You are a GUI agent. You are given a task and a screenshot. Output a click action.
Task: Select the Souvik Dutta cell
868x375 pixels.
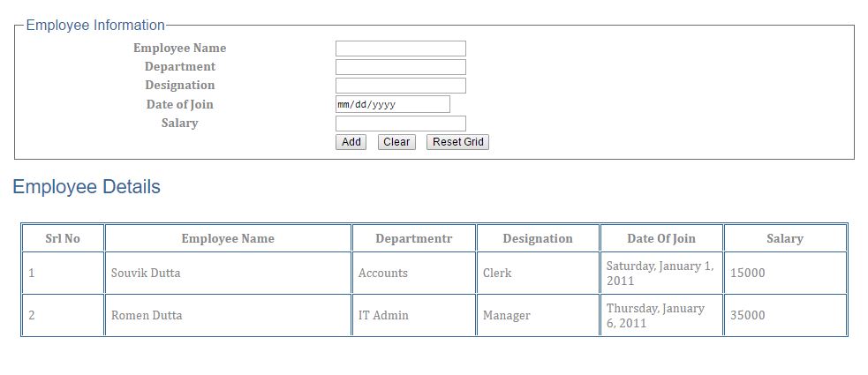tap(146, 273)
